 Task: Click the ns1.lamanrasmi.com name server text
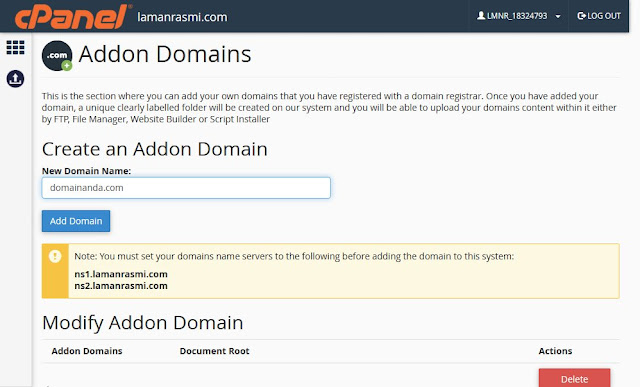(121, 274)
